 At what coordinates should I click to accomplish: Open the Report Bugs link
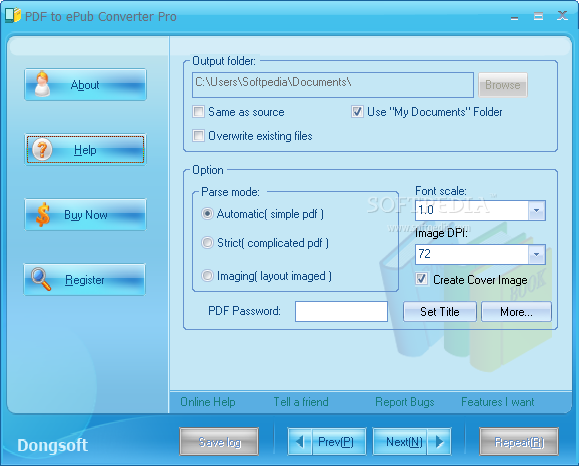tap(405, 402)
